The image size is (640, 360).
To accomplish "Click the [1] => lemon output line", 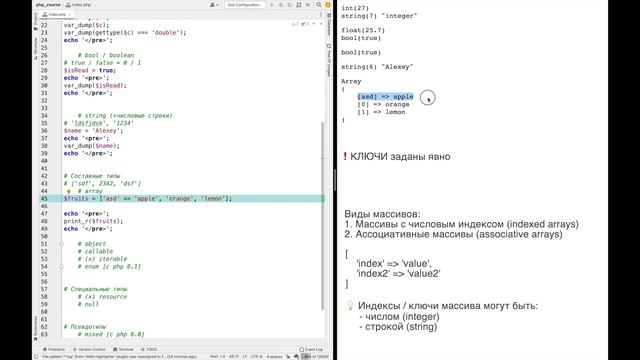I will click(381, 112).
